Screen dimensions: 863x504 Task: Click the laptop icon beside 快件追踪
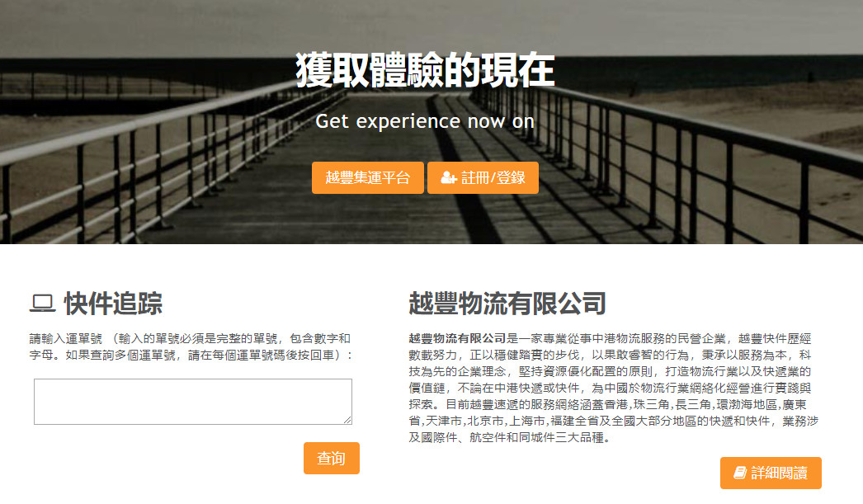(43, 304)
